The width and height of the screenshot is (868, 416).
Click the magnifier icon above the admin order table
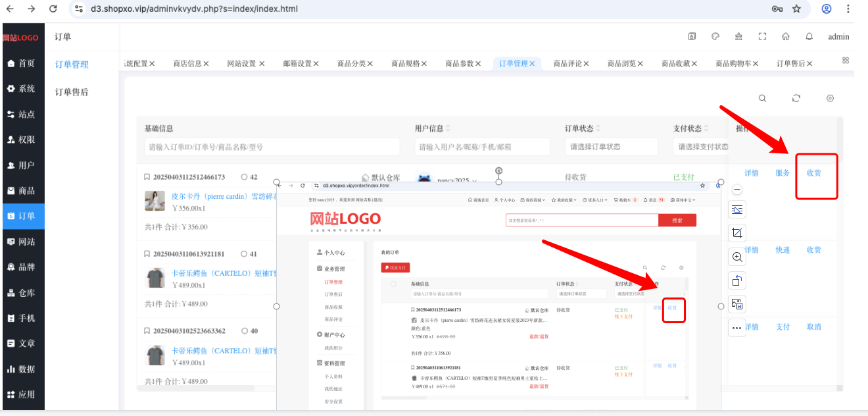(763, 98)
